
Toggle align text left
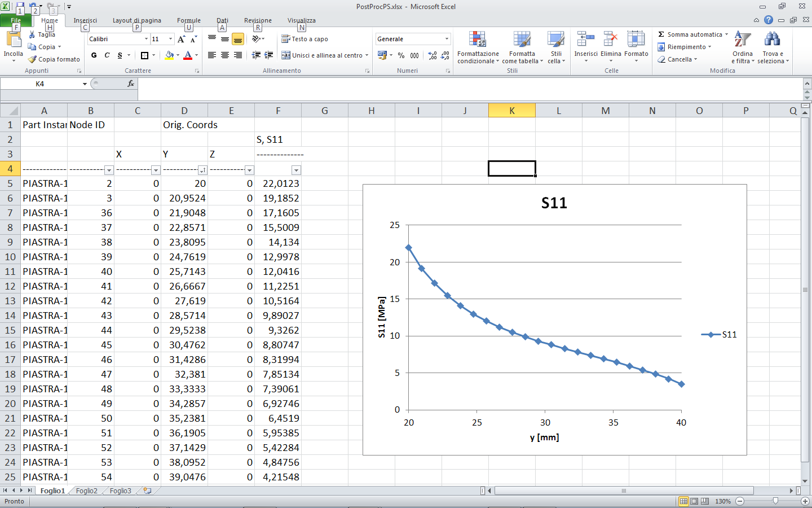pyautogui.click(x=212, y=55)
